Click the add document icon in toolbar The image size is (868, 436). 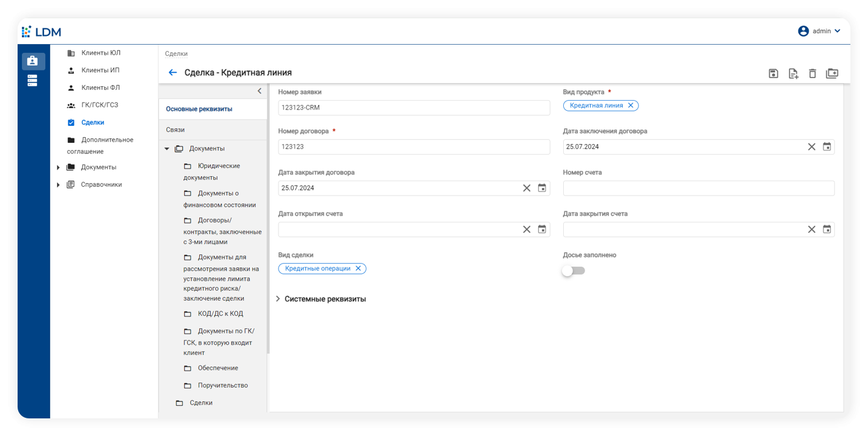pos(793,74)
